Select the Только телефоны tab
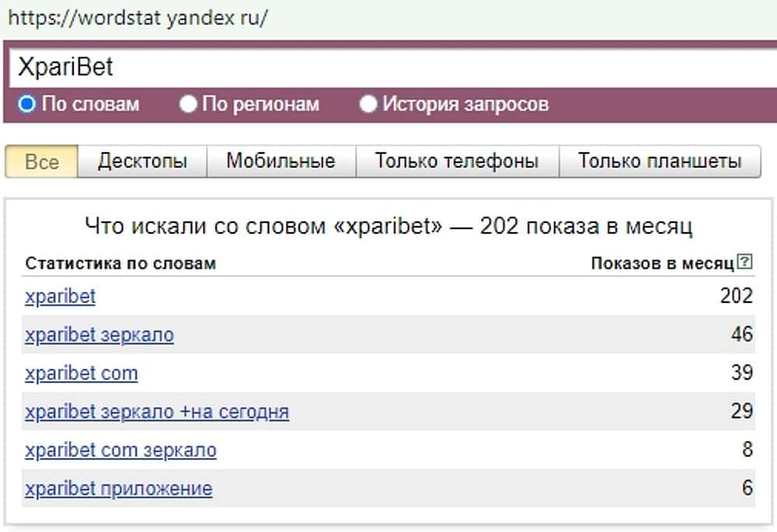The width and height of the screenshot is (777, 532). click(457, 162)
